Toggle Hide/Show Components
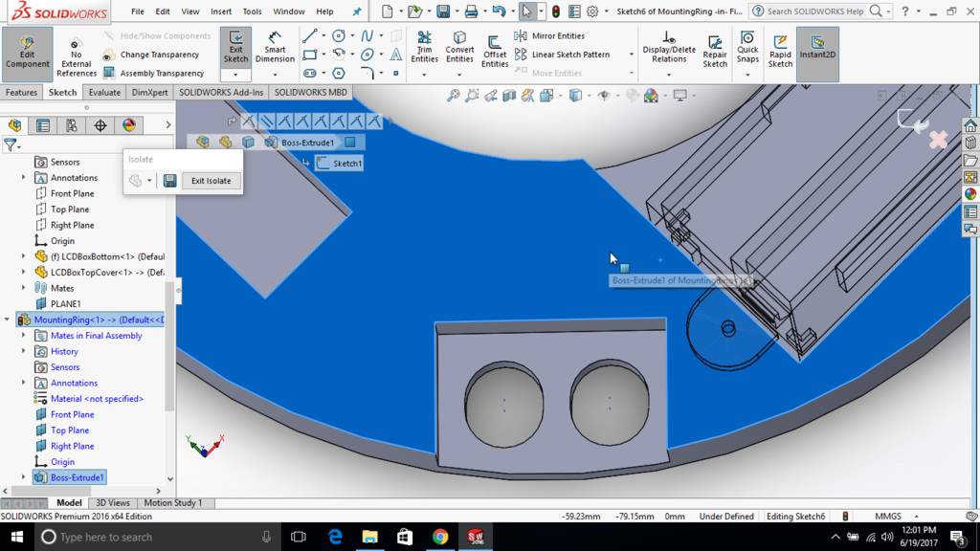980x551 pixels. click(158, 35)
